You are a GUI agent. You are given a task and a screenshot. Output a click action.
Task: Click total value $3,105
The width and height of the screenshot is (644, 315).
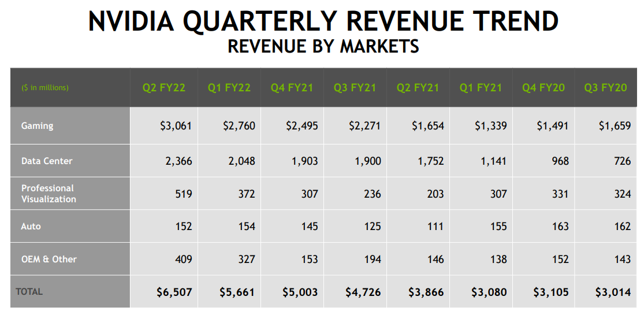point(551,292)
